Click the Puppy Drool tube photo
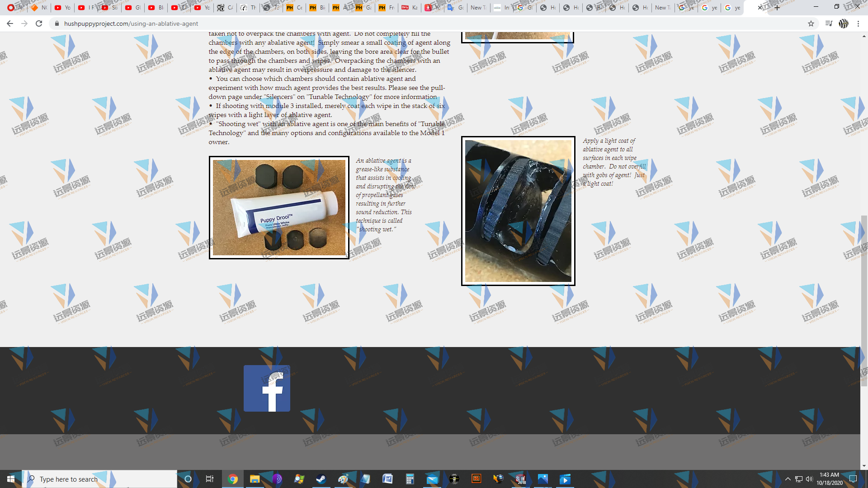 tap(279, 207)
